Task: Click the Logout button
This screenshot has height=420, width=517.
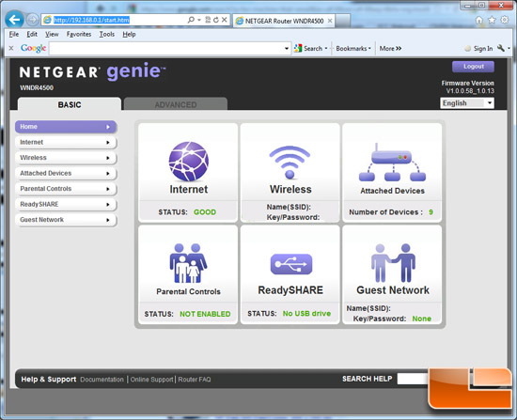Action: [473, 67]
